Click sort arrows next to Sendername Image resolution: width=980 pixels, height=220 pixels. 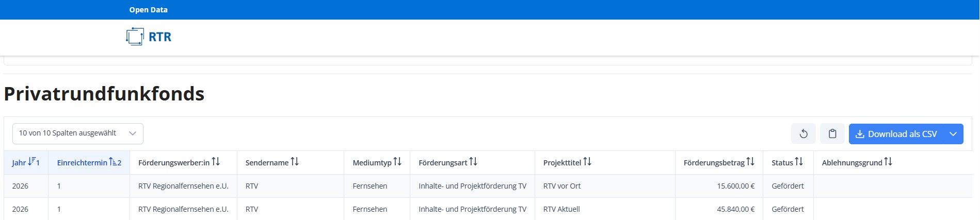pyautogui.click(x=295, y=162)
